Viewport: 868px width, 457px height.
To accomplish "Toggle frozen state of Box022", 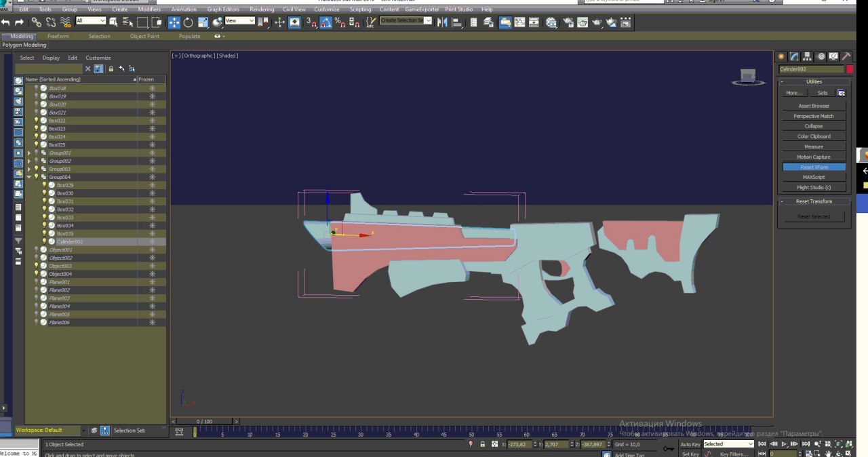I will (x=152, y=121).
